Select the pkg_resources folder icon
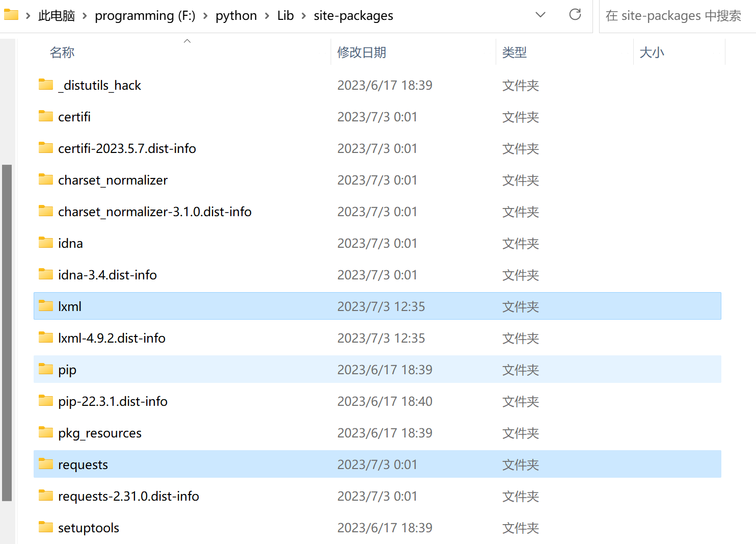The height and width of the screenshot is (544, 756). [x=46, y=432]
